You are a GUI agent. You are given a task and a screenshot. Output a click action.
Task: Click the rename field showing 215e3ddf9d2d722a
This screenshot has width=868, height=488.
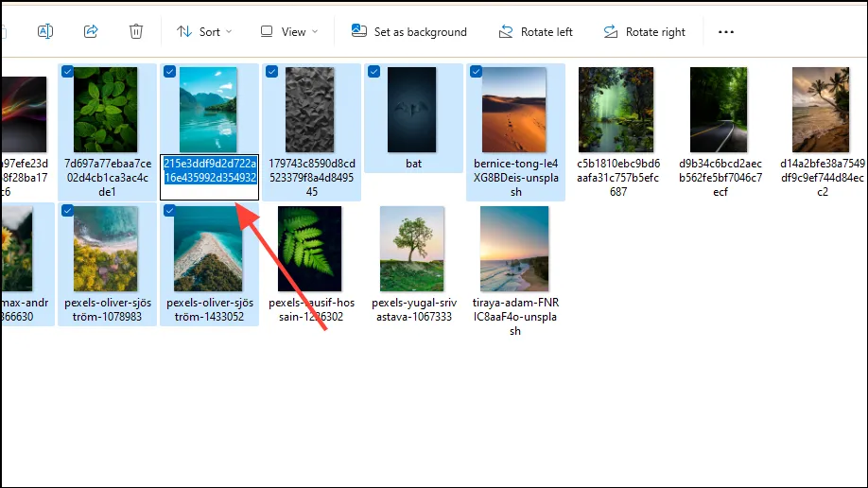point(209,177)
